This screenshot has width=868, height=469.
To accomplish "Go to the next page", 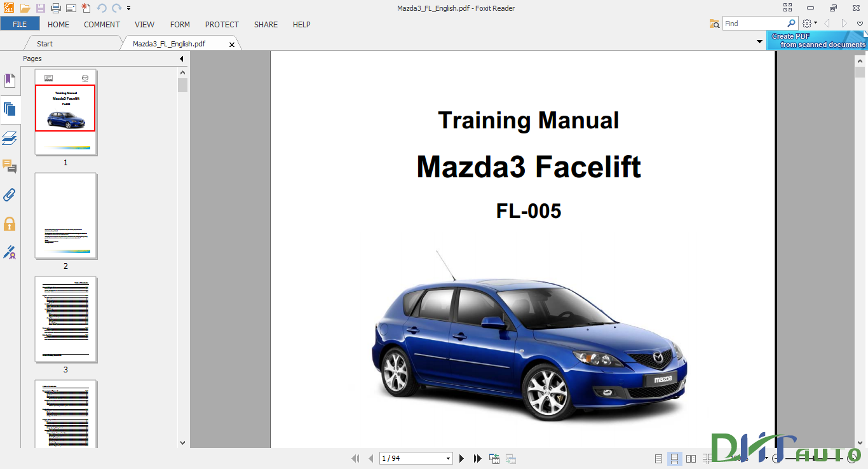I will [x=462, y=458].
